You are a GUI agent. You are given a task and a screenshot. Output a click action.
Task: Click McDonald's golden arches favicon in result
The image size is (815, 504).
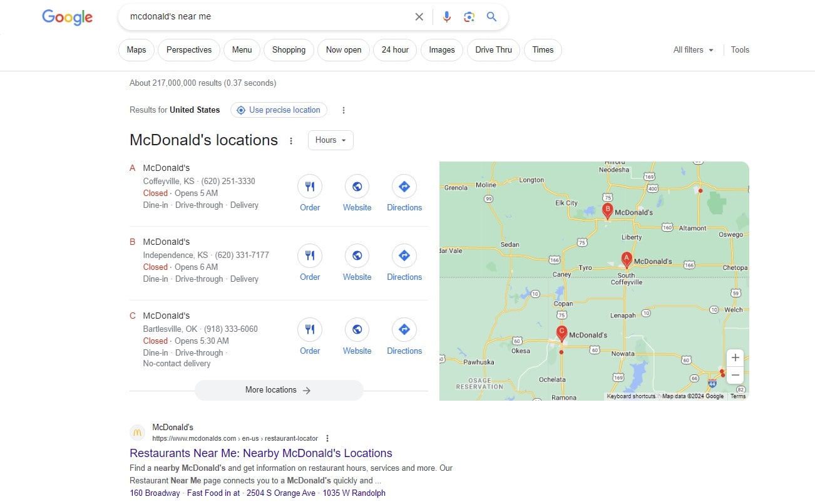(138, 433)
